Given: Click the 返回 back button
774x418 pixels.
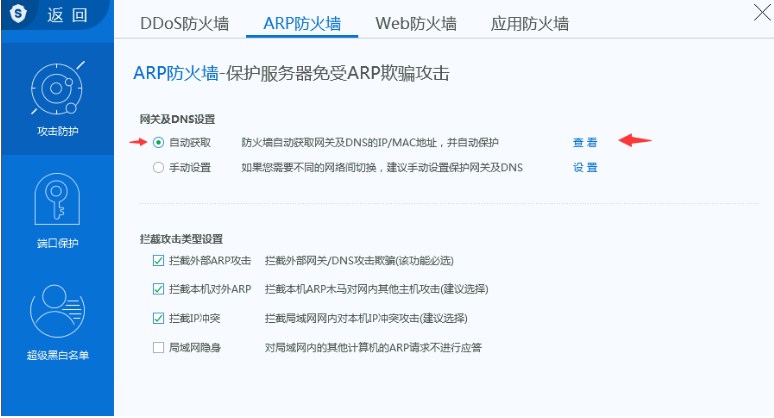Looking at the screenshot, I should pos(66,16).
